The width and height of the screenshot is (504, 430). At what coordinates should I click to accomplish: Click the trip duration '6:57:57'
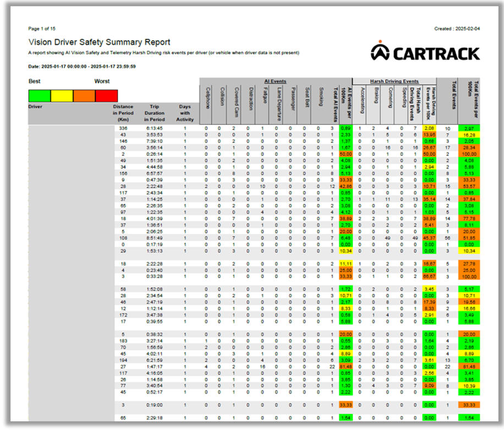pos(154,173)
